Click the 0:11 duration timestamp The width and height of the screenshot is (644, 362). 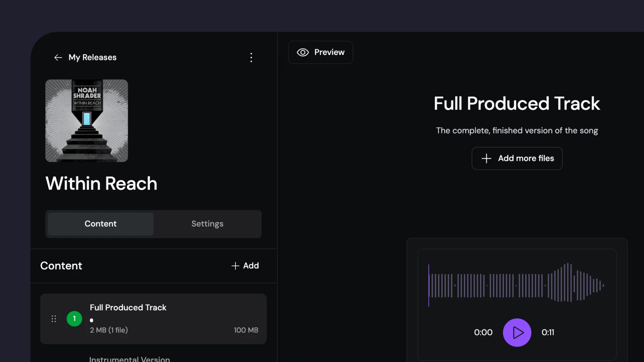point(548,333)
